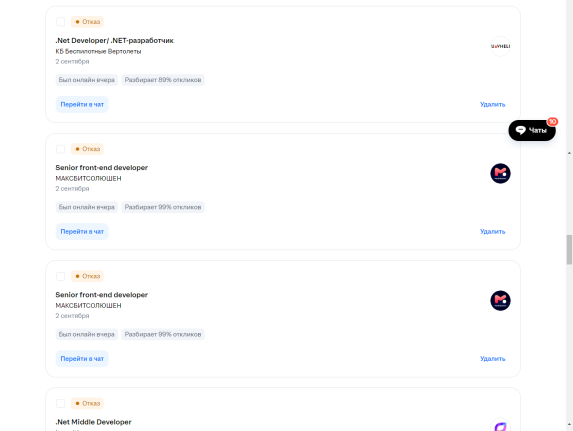Viewport: 573px width, 431px height.
Task: Click the scrollbar's down arrow
Action: [569, 424]
